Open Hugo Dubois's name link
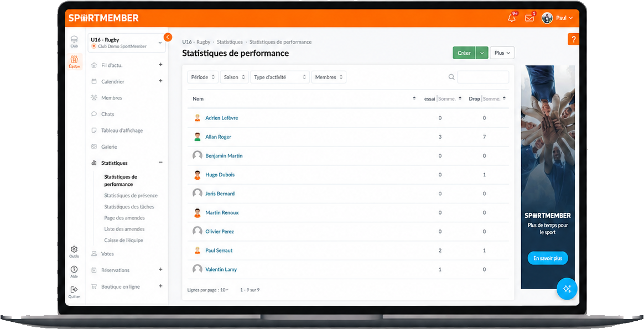This screenshot has height=329, width=644. tap(220, 175)
